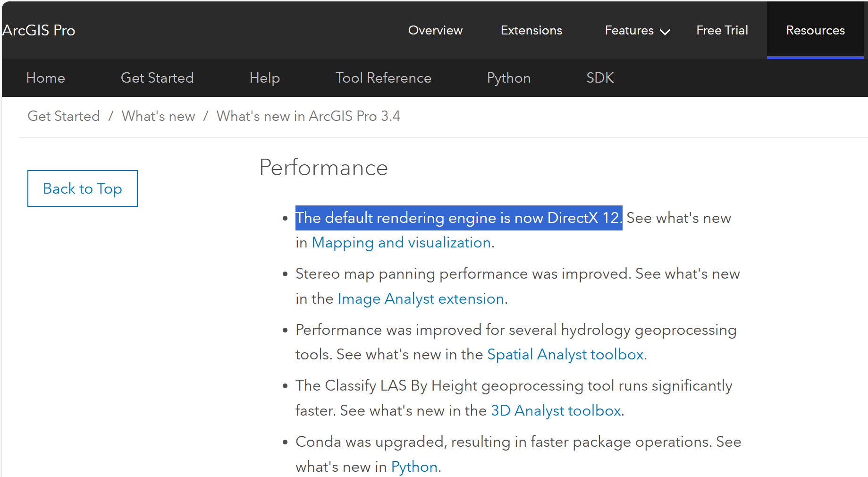Click What's new in ArcGIS Pro 3.4 breadcrumb
868x477 pixels.
(308, 116)
